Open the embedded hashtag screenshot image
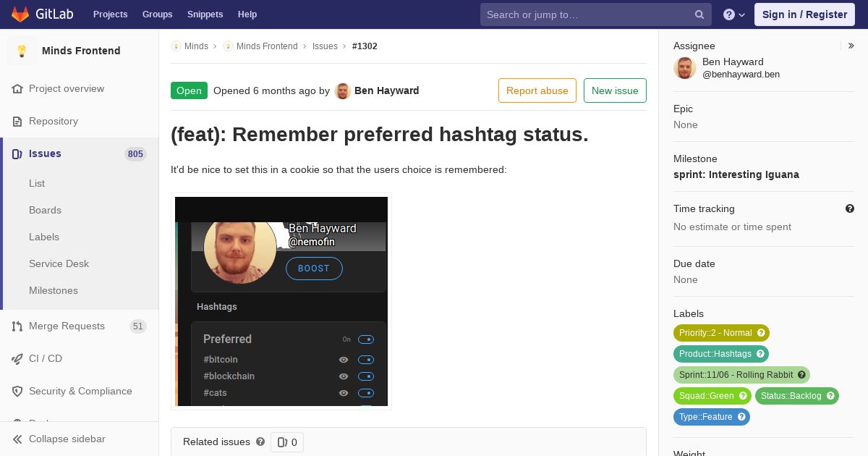The height and width of the screenshot is (456, 868). pyautogui.click(x=281, y=301)
